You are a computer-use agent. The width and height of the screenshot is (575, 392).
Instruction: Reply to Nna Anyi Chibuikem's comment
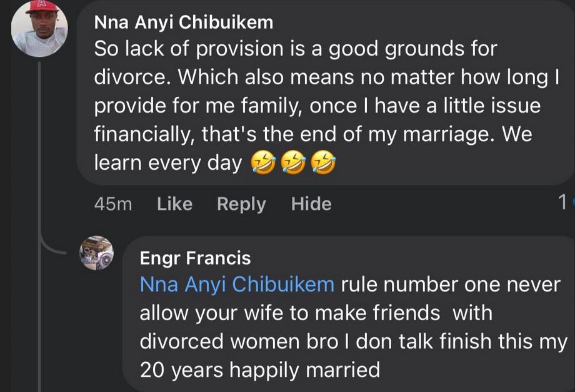pos(241,203)
